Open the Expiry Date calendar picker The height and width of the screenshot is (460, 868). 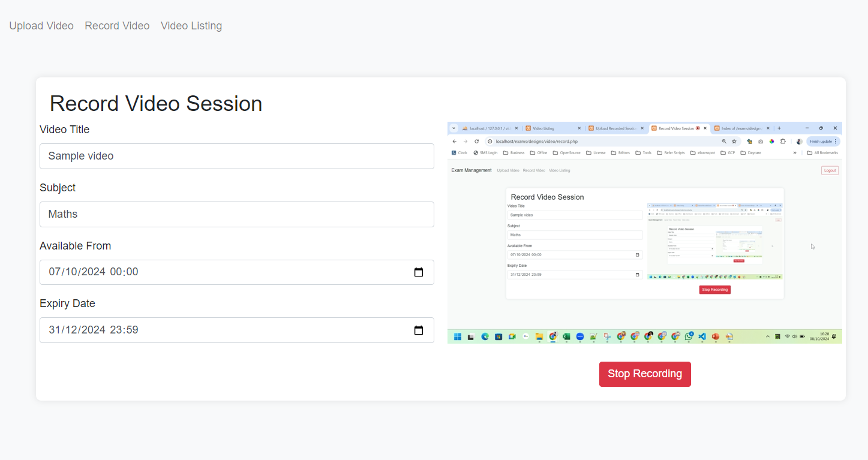point(419,330)
